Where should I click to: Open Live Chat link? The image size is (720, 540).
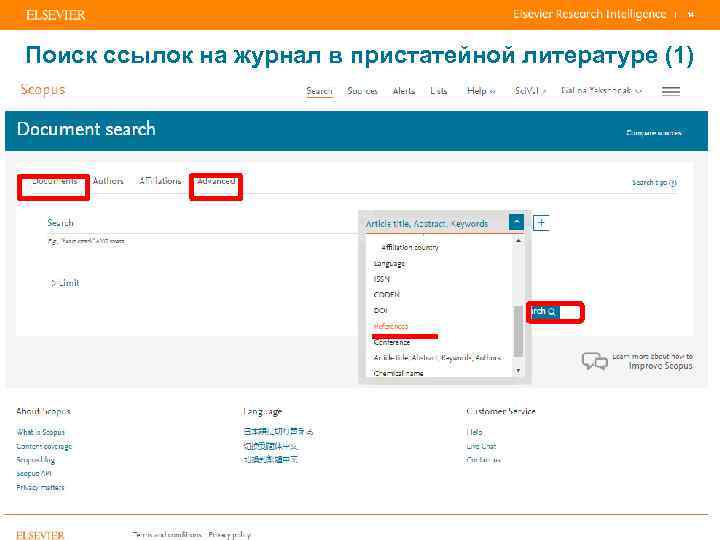pyautogui.click(x=481, y=446)
